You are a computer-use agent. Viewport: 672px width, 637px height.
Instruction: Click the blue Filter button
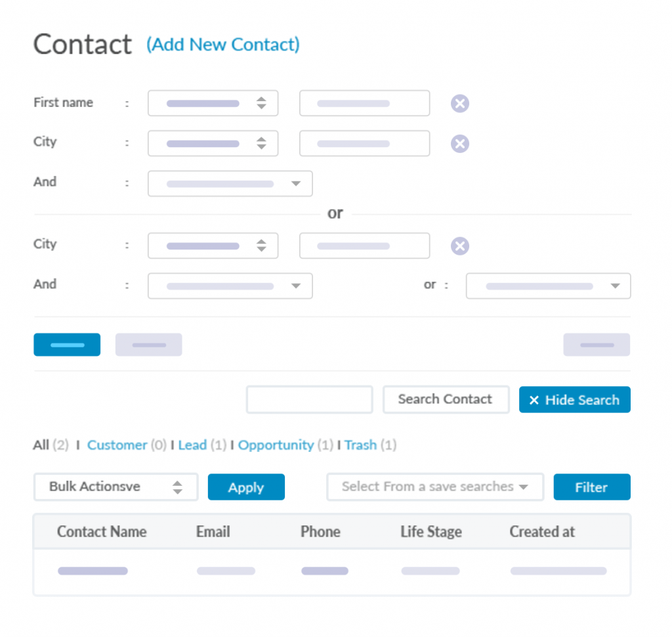[x=591, y=487]
